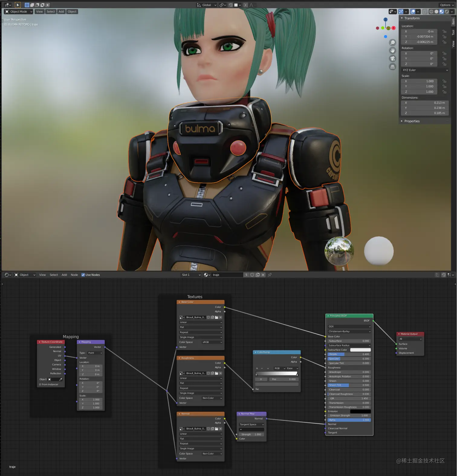
Task: Open Ease interpolation dropdown in ColorRamp
Action: [x=292, y=368]
